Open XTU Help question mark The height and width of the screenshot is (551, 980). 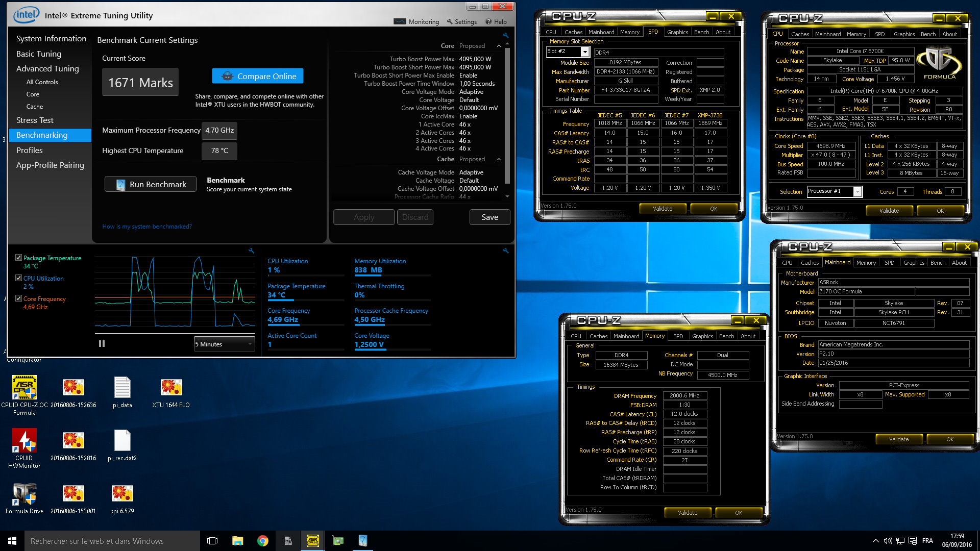point(488,21)
